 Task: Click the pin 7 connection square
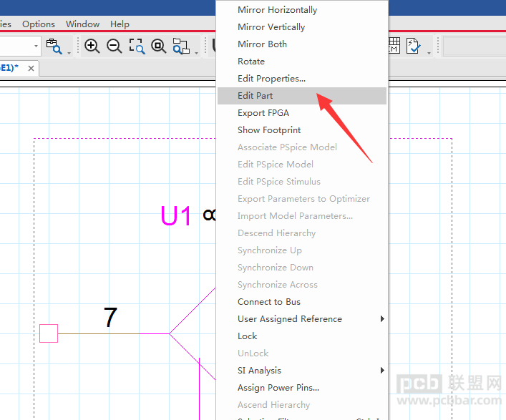point(49,333)
